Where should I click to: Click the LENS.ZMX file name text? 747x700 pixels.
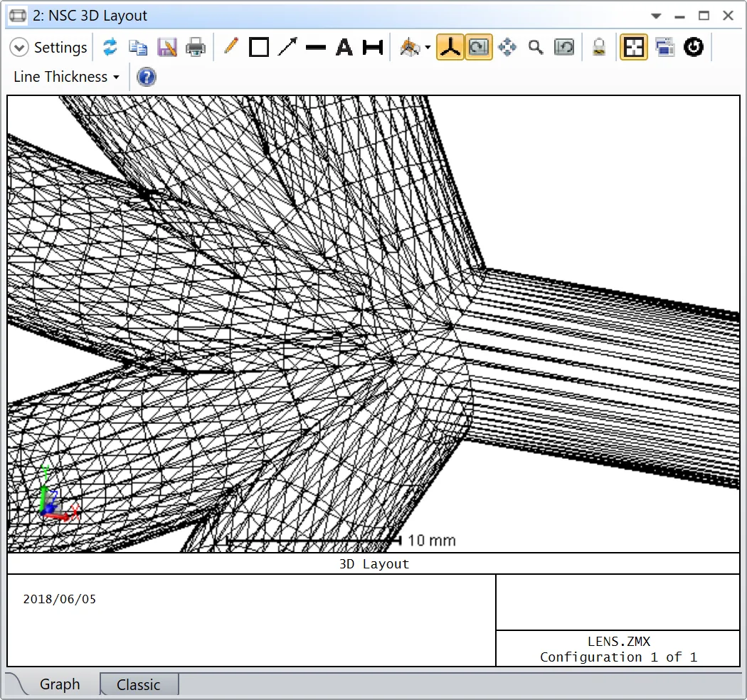point(619,642)
